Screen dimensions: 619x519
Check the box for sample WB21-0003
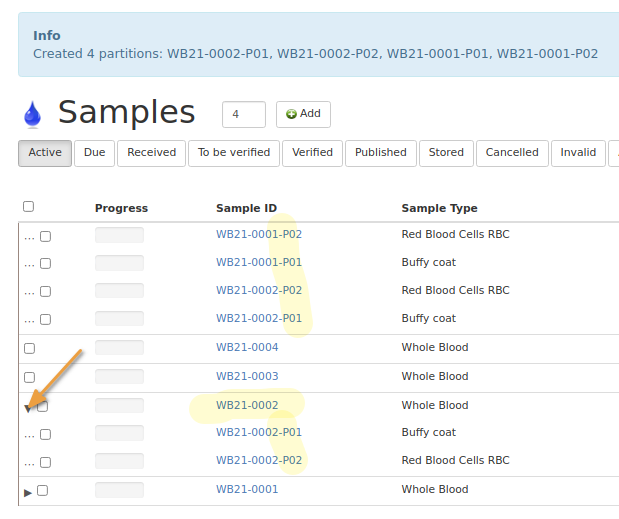29,377
